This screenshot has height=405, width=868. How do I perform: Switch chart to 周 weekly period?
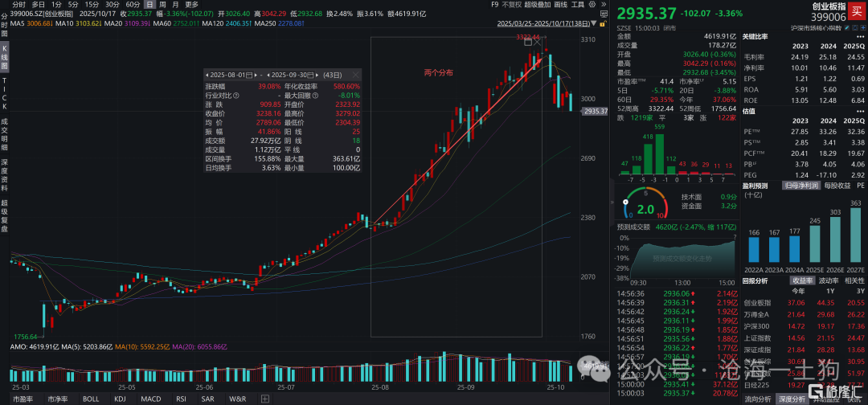point(164,4)
